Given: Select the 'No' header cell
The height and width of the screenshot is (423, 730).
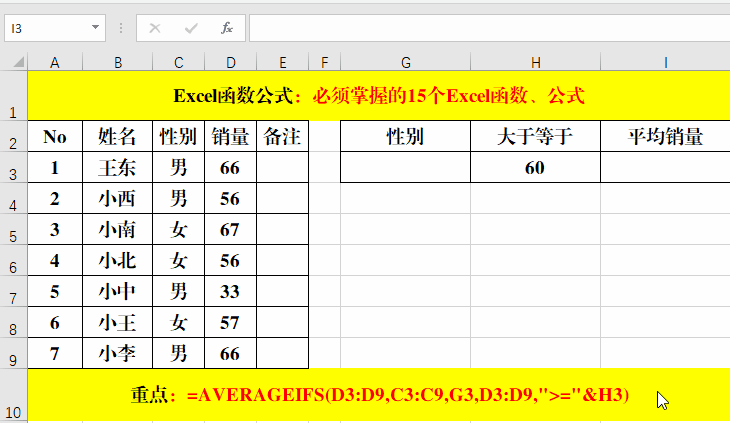Looking at the screenshot, I should click(x=55, y=136).
